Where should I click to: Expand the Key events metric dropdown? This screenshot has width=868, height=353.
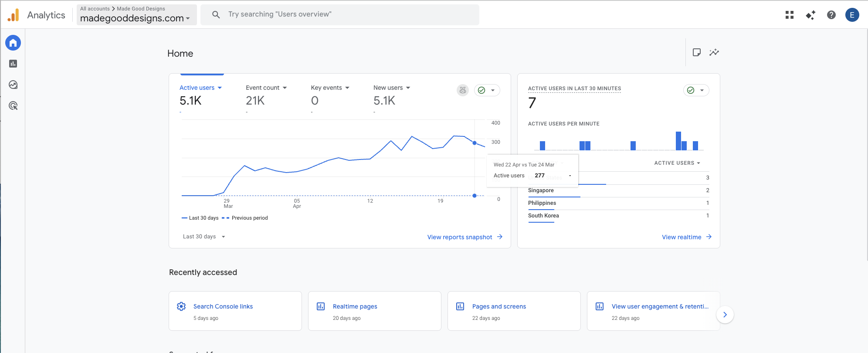point(347,88)
